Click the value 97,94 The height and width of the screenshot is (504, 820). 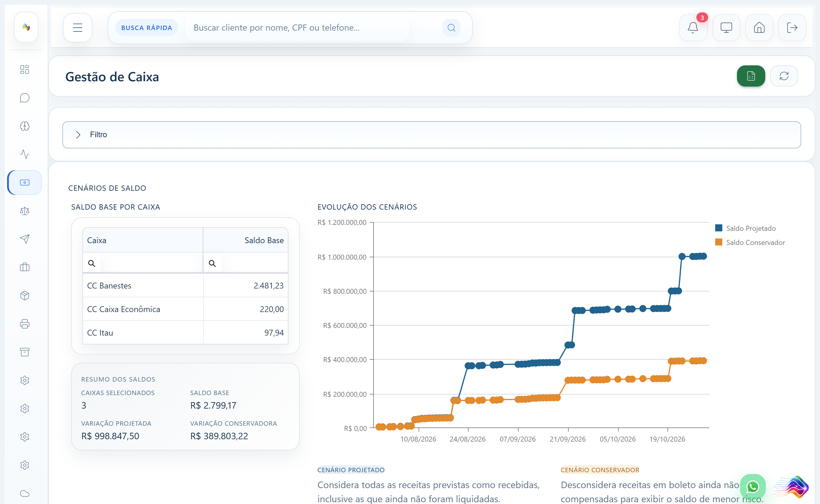pyautogui.click(x=274, y=333)
